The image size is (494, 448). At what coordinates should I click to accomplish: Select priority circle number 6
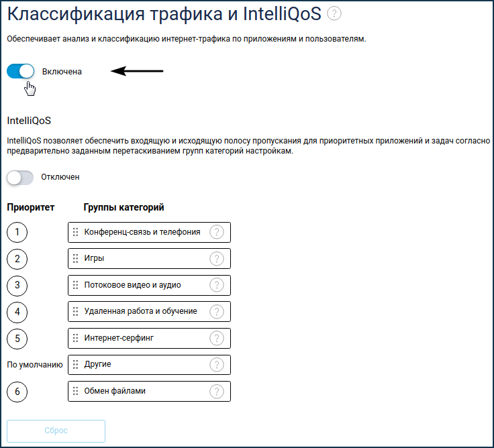tap(17, 392)
